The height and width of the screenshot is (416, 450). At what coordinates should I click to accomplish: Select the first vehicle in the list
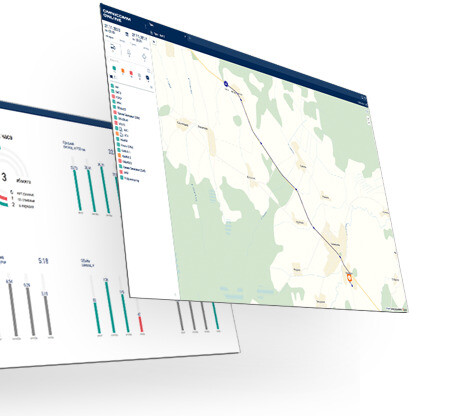(x=115, y=86)
